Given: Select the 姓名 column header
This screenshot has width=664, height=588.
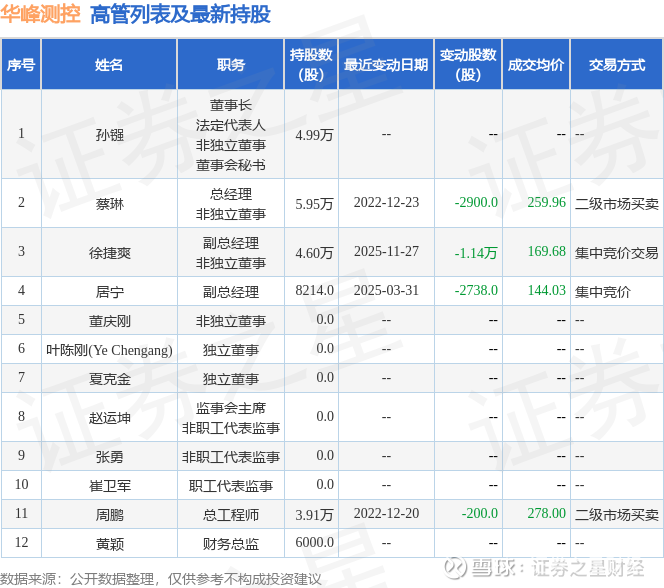Looking at the screenshot, I should click(109, 64).
